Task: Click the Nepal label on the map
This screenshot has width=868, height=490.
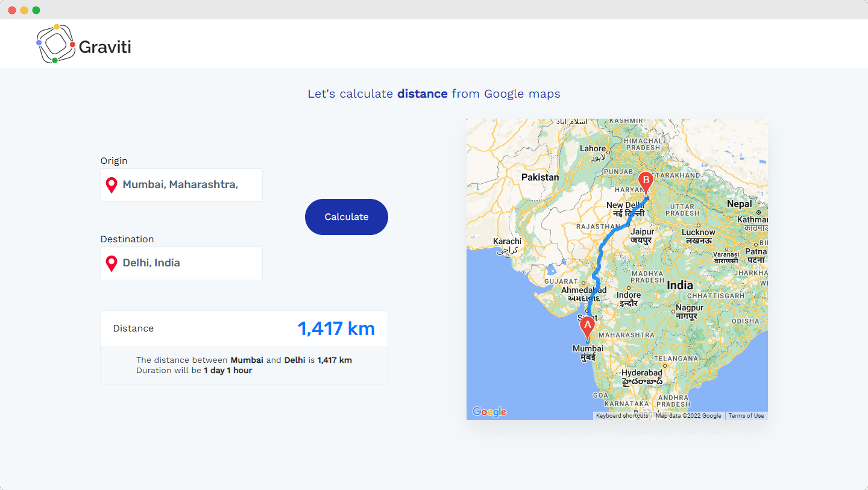Action: (739, 204)
